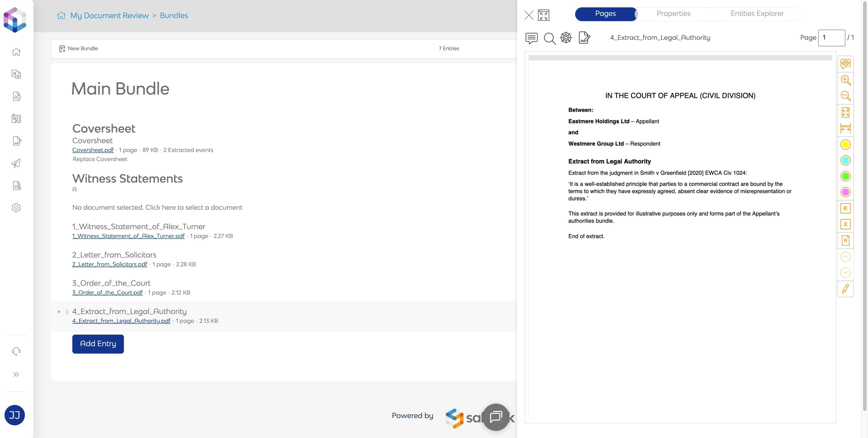Select the cyan highlight color

tap(845, 160)
